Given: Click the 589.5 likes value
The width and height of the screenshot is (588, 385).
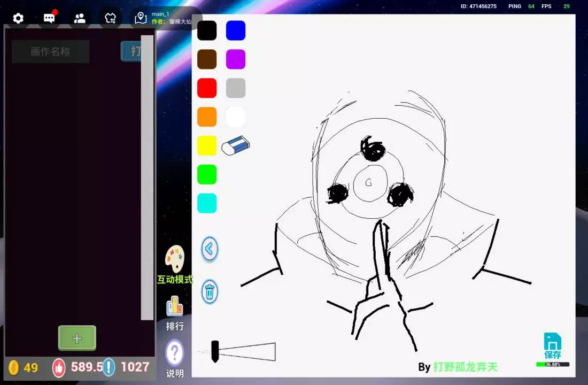Looking at the screenshot, I should (x=86, y=367).
